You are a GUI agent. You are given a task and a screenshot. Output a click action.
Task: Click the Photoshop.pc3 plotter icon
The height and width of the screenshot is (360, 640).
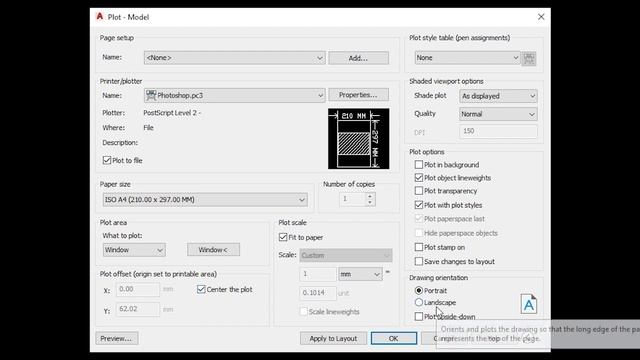coord(151,95)
